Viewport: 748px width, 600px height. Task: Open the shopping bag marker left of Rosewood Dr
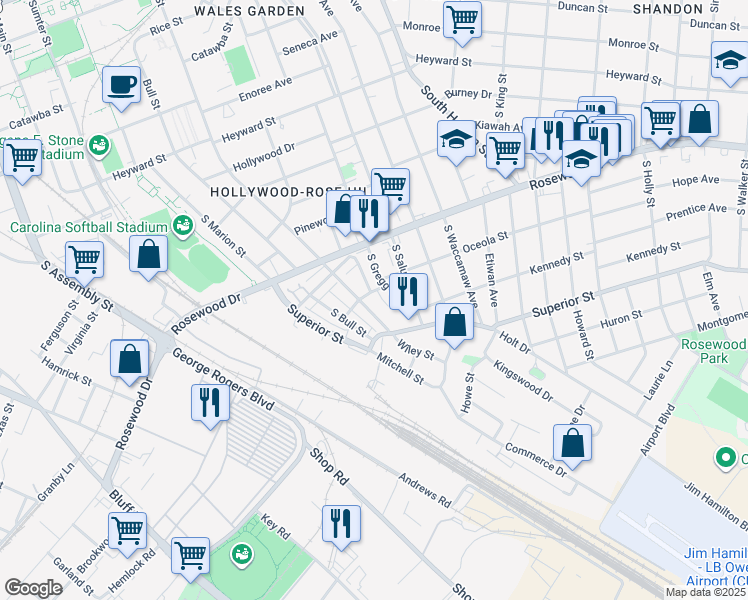point(130,360)
